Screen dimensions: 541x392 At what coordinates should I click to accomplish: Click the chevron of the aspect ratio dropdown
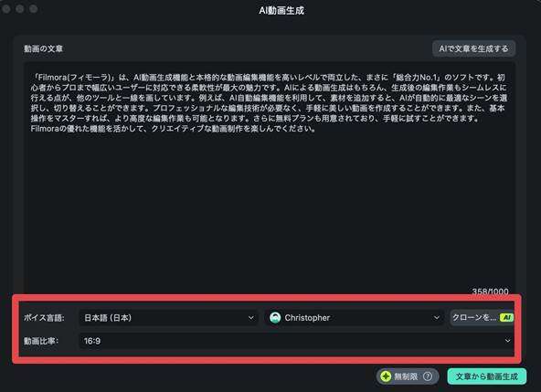[x=507, y=341]
